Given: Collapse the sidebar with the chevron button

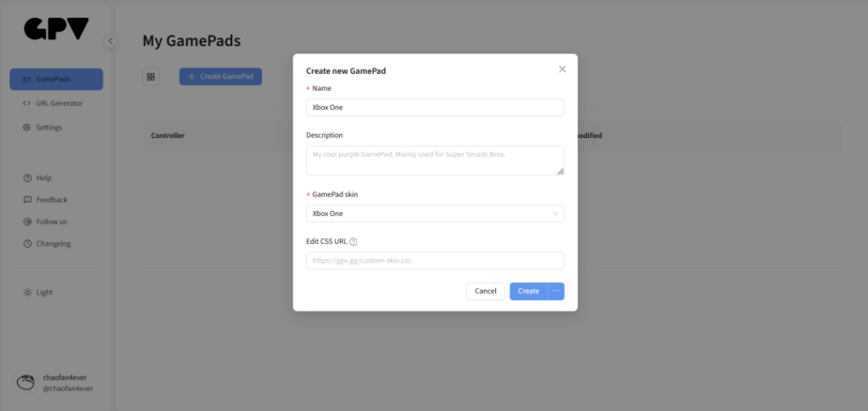Looking at the screenshot, I should [110, 41].
